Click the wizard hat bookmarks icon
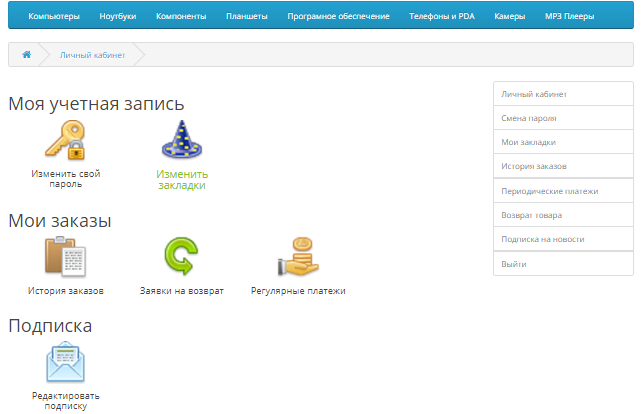 click(x=181, y=140)
